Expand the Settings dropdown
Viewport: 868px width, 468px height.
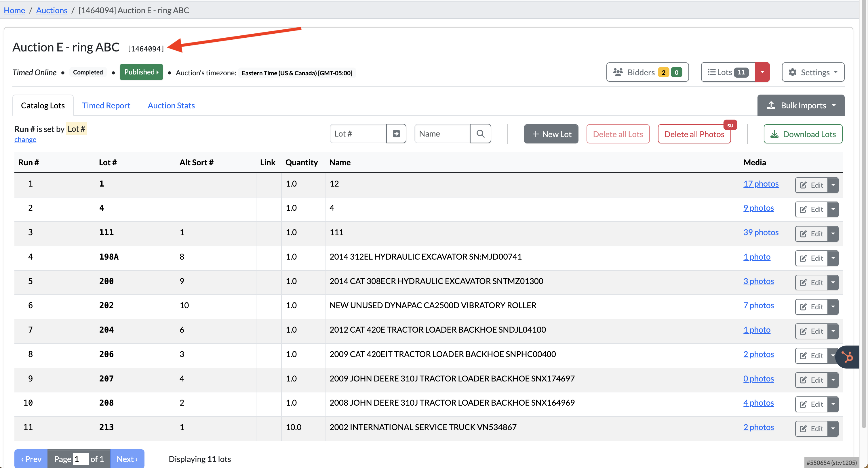(813, 72)
